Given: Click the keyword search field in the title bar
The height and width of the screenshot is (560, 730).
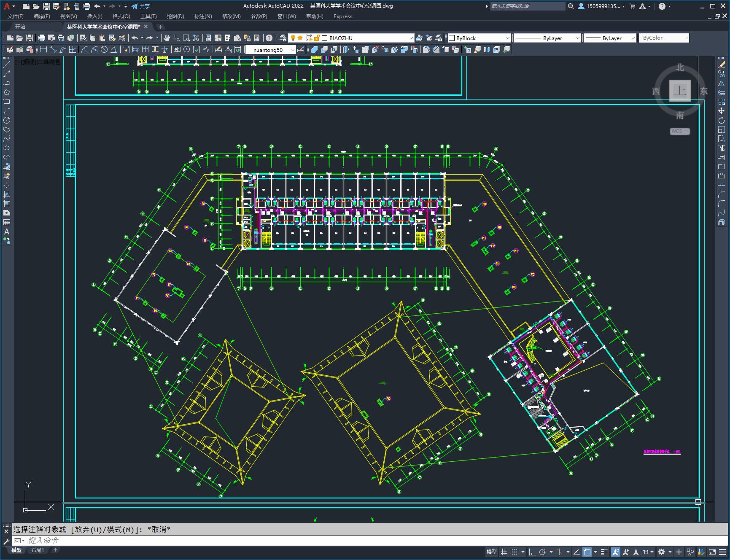Looking at the screenshot, I should pyautogui.click(x=528, y=6).
